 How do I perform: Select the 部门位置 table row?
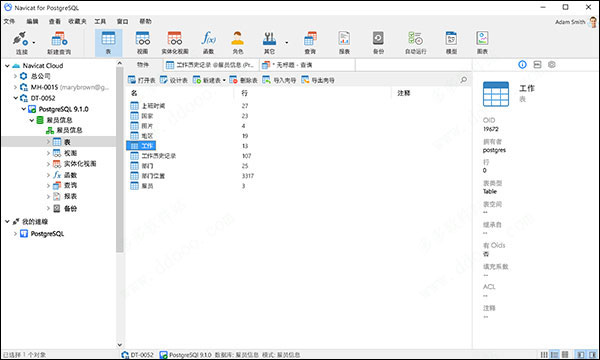point(147,176)
